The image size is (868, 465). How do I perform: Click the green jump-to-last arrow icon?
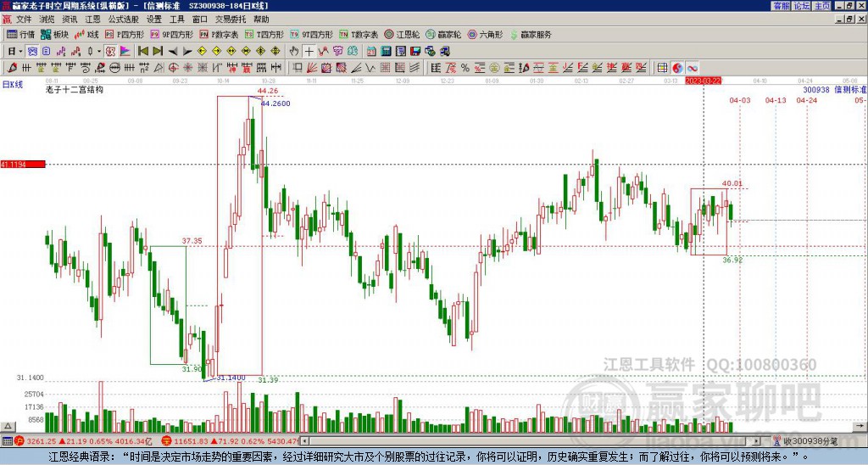click(x=158, y=52)
